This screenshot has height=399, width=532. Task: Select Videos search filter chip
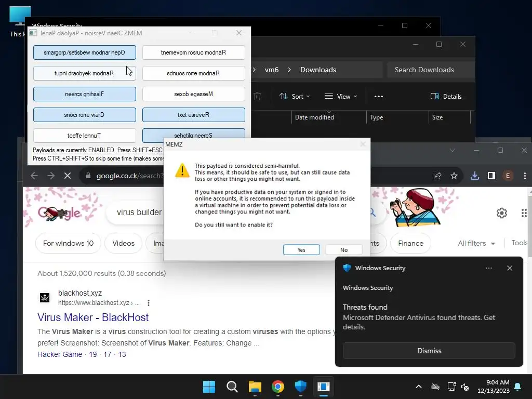point(124,243)
